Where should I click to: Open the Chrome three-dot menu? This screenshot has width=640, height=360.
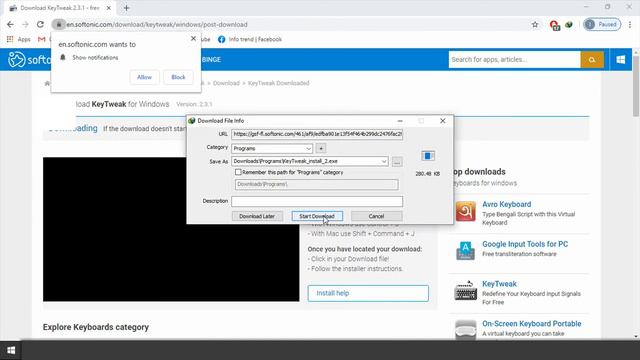coord(630,24)
